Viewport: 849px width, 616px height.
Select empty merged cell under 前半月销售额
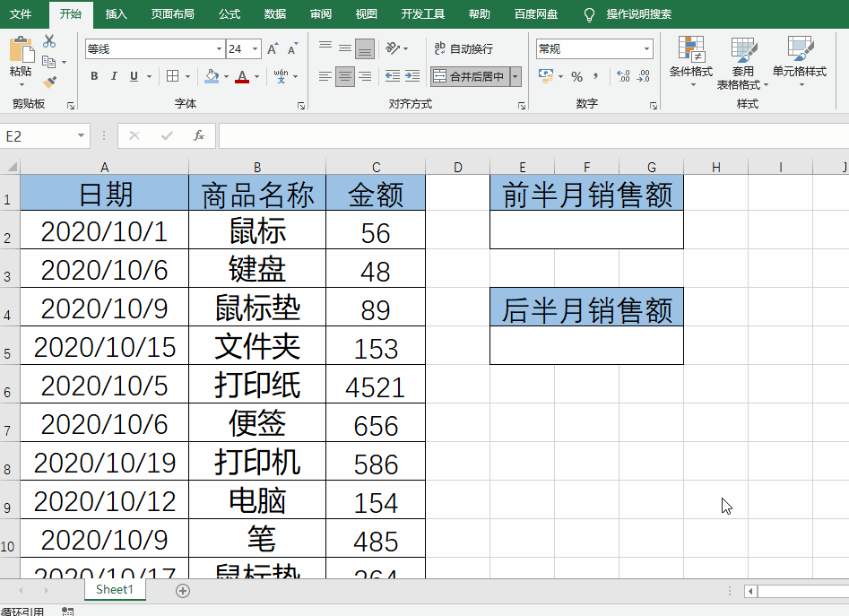point(586,230)
